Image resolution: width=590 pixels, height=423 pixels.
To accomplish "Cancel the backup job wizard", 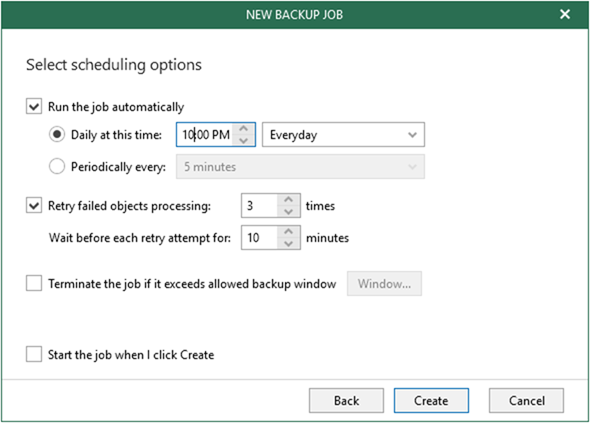I will 526,400.
